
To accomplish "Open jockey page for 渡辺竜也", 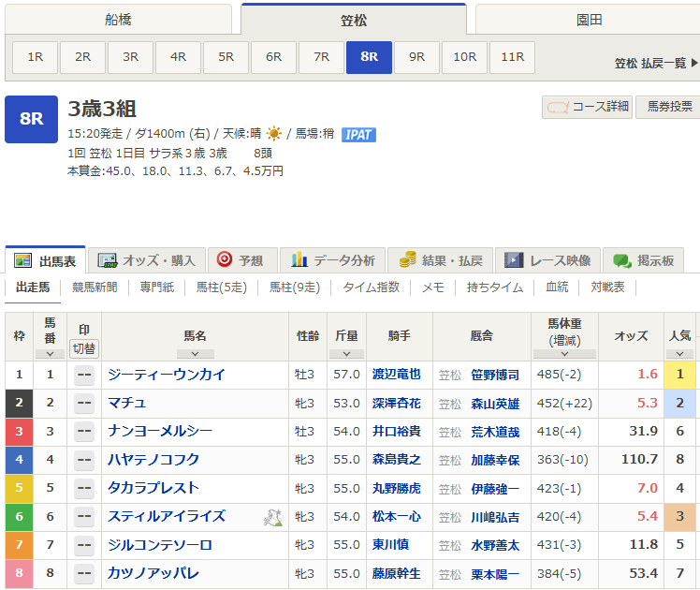I will 397,374.
